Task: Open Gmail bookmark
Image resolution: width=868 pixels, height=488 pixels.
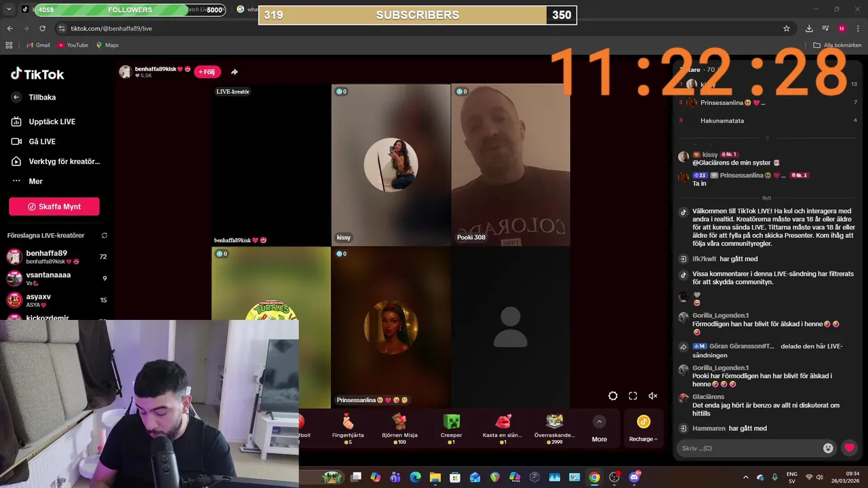Action: click(38, 45)
